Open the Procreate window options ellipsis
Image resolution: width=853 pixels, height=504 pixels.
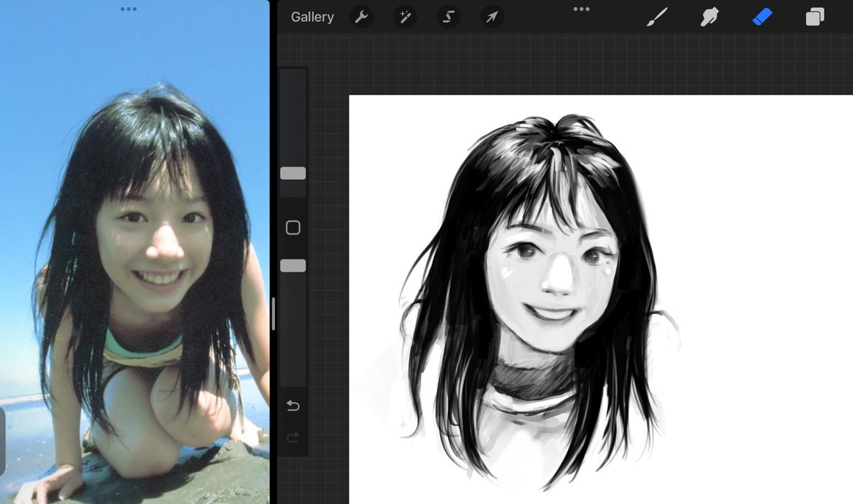[x=581, y=9]
